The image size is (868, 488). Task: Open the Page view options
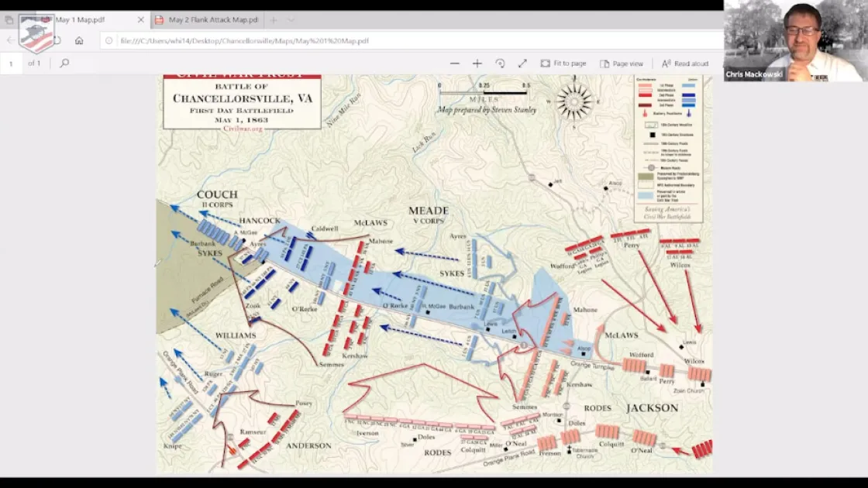tap(622, 64)
